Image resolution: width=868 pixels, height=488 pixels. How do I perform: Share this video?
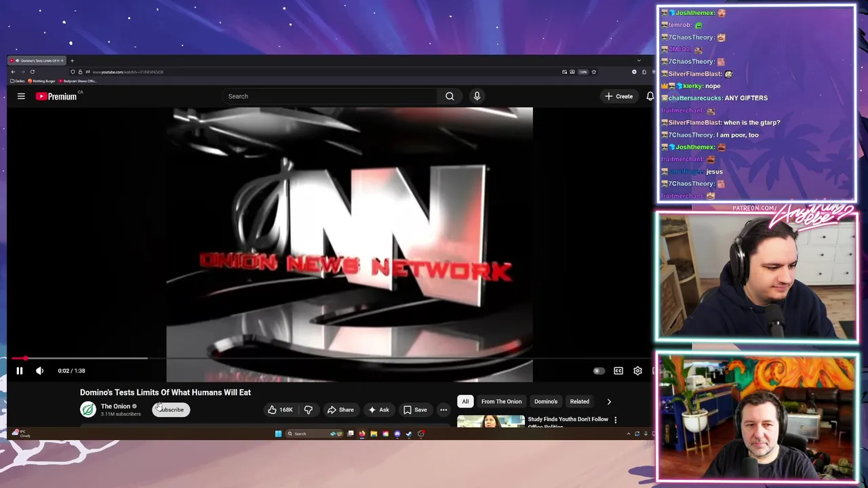click(340, 409)
